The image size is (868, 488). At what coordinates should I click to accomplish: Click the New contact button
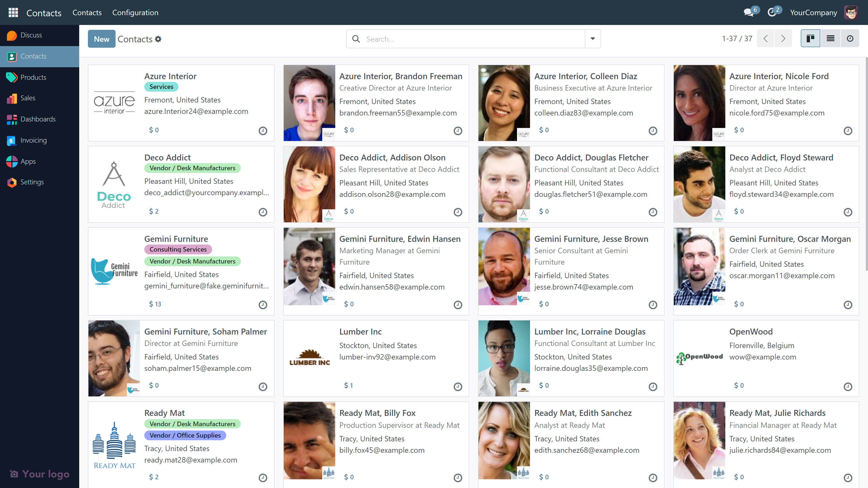click(101, 39)
